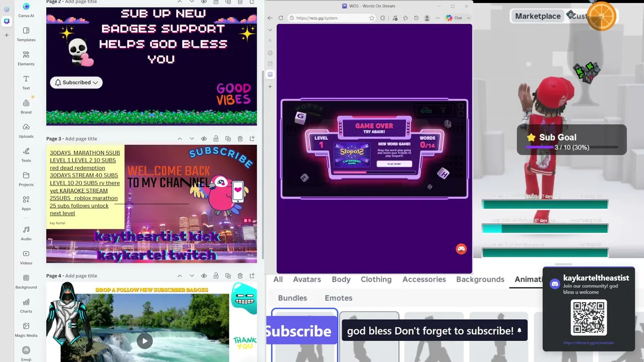This screenshot has width=644, height=362.
Task: Move Page 4 down with the chevron
Action: pos(192,276)
